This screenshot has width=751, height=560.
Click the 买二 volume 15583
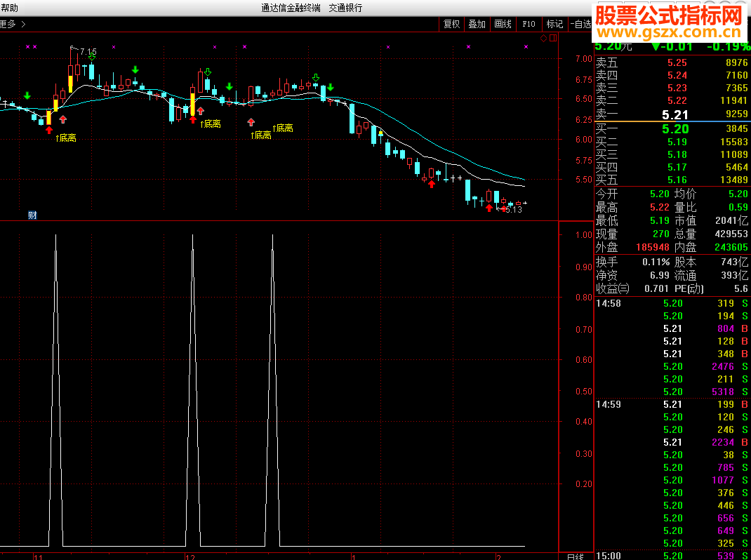(733, 142)
